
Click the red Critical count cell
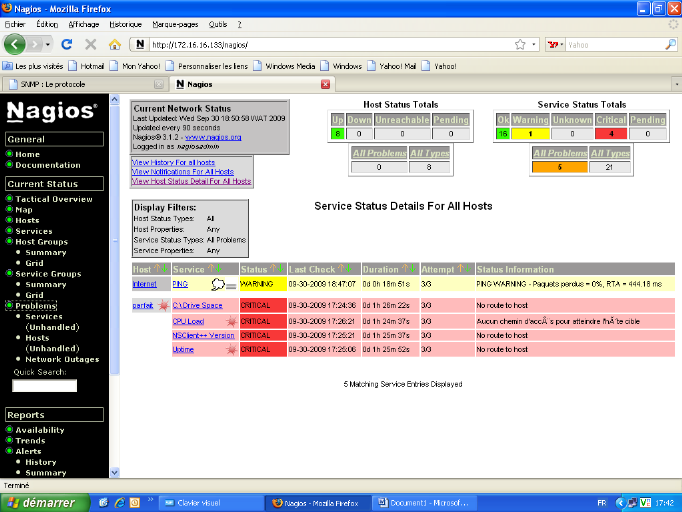[x=611, y=133]
